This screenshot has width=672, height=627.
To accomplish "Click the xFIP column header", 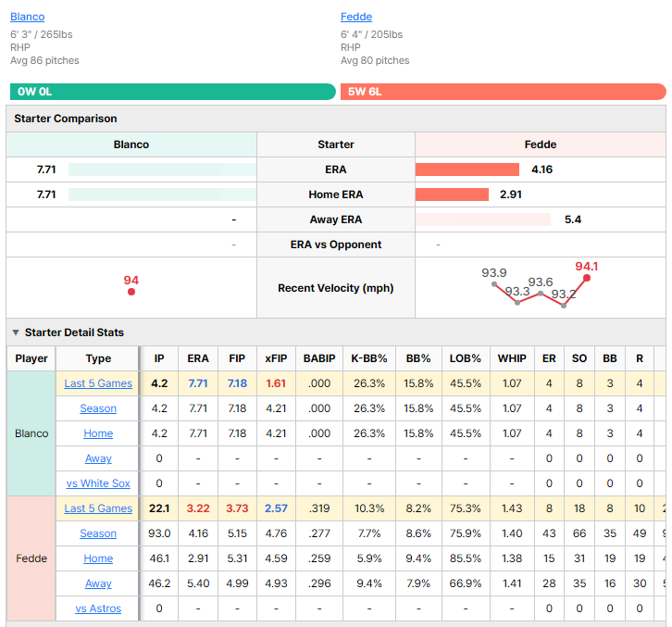I will (x=276, y=358).
